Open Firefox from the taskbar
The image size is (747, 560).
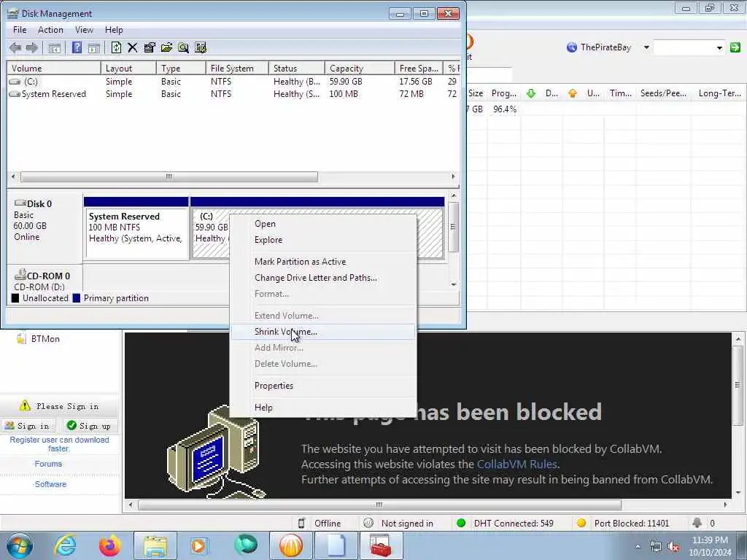pos(110,545)
